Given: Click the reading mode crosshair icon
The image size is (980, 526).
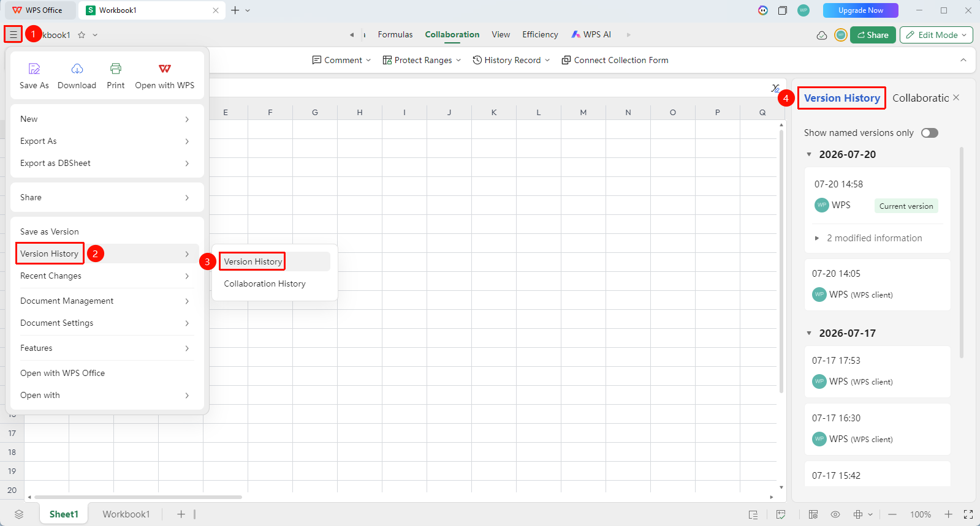Looking at the screenshot, I should tap(858, 514).
